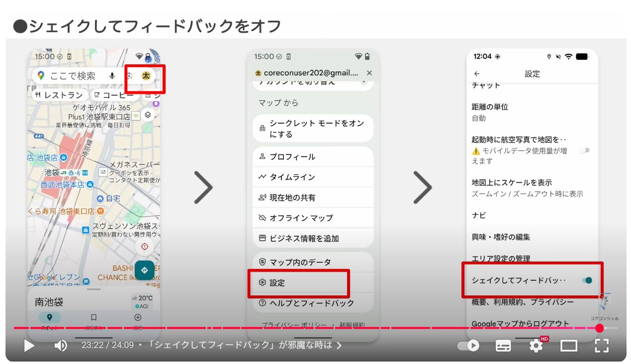Disable シェイクしてフィードバック toggle

(x=587, y=281)
